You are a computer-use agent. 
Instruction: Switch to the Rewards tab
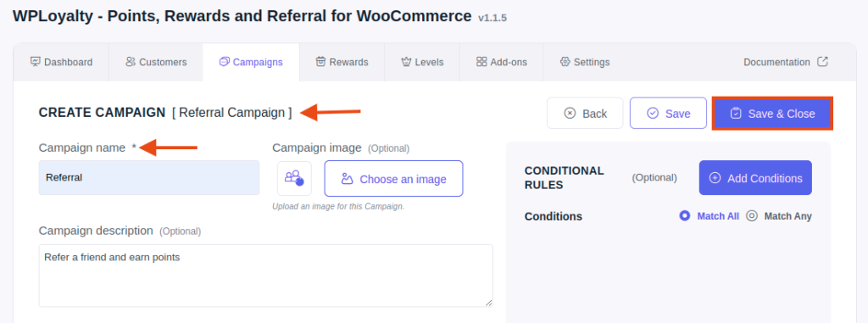click(x=342, y=62)
